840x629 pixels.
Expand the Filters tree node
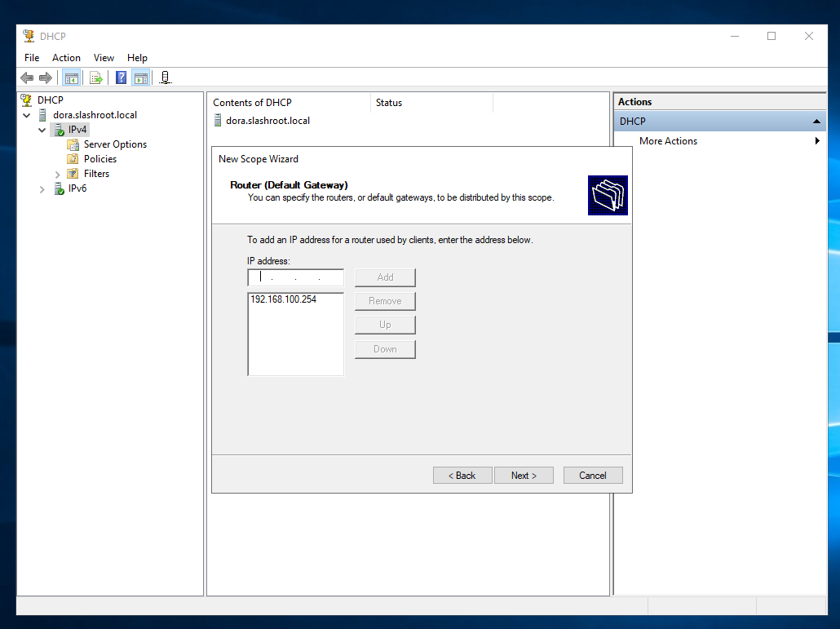click(57, 174)
